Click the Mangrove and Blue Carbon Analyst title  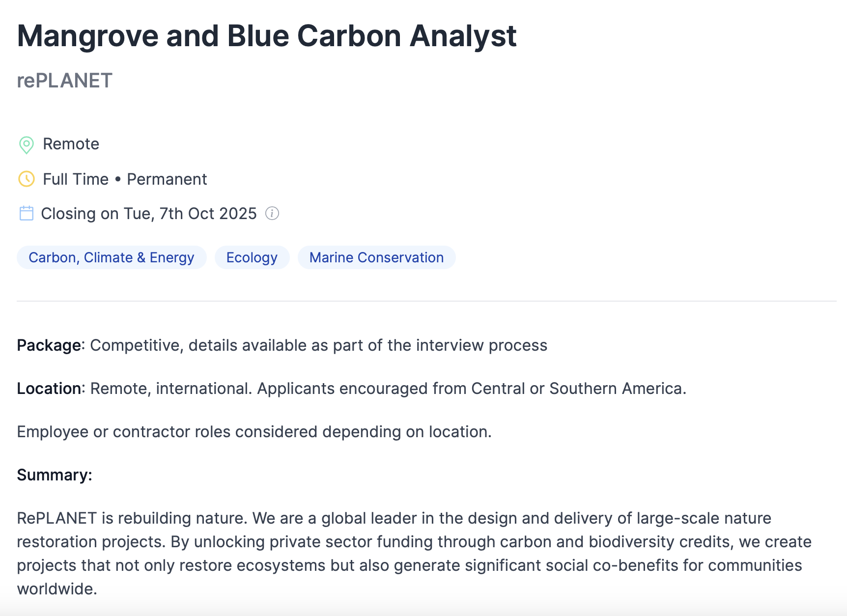(267, 36)
